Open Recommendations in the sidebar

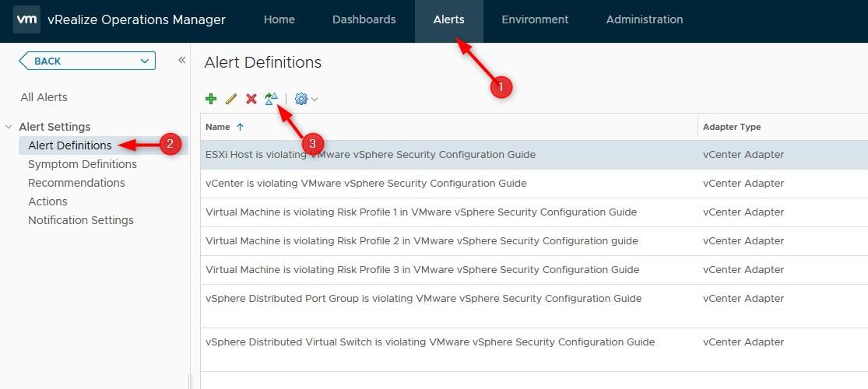pyautogui.click(x=76, y=183)
